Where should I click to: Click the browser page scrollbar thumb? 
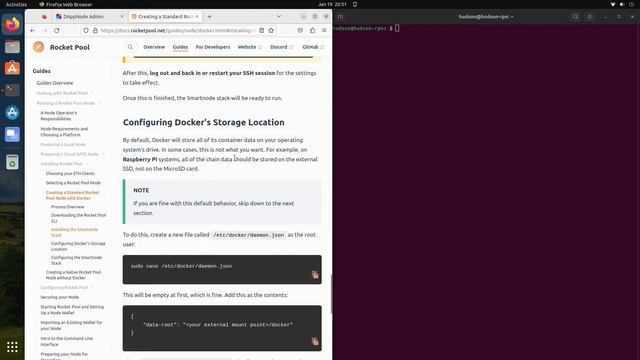331,294
